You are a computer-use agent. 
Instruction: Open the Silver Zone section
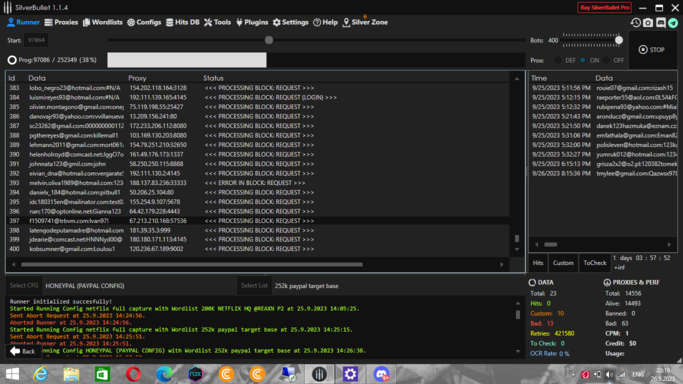point(365,22)
